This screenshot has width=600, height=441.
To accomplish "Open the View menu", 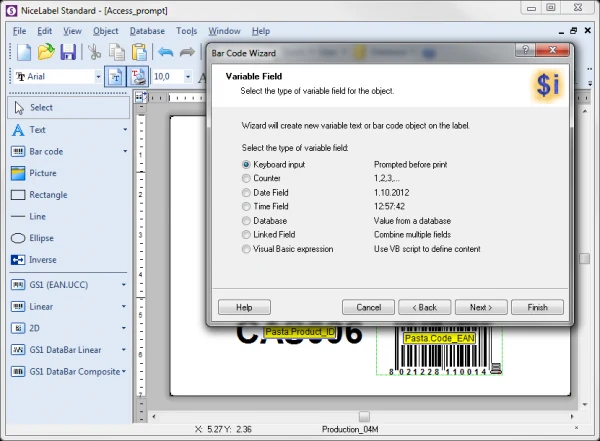I will tap(72, 31).
